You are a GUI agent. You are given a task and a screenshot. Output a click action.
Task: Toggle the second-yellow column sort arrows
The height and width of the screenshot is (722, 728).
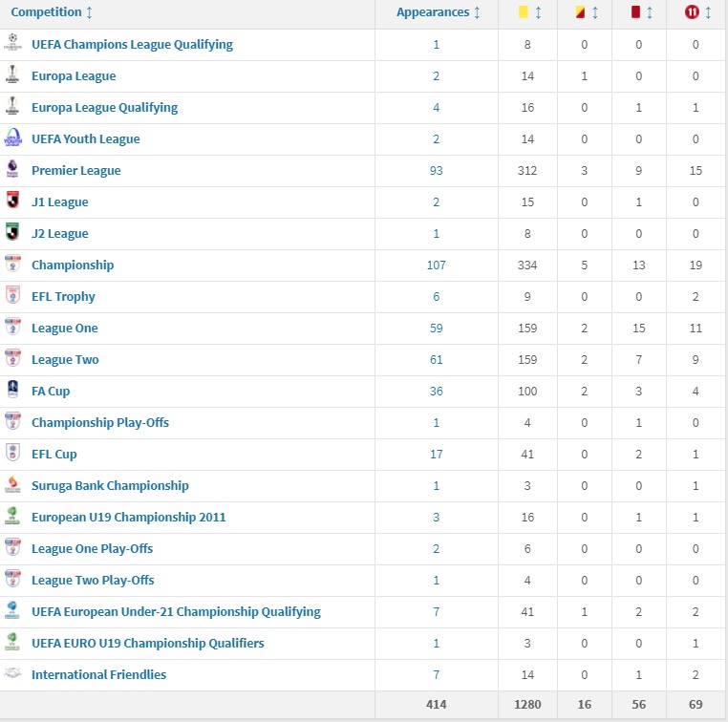tap(595, 12)
